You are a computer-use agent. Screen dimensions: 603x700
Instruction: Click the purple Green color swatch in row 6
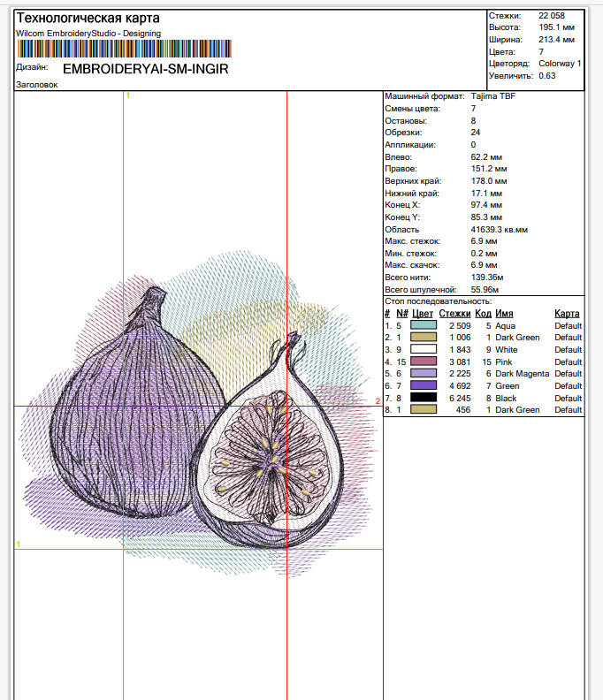tap(424, 385)
